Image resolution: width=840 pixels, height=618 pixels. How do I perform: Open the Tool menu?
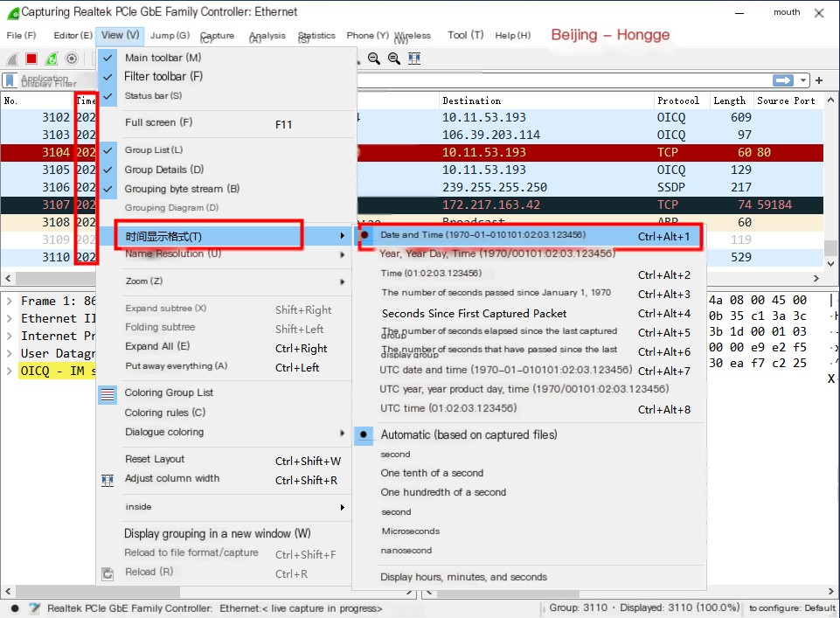[x=466, y=35]
